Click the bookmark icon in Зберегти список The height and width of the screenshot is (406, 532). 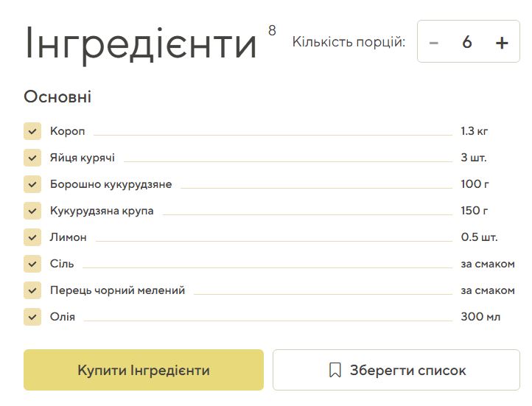click(x=335, y=370)
